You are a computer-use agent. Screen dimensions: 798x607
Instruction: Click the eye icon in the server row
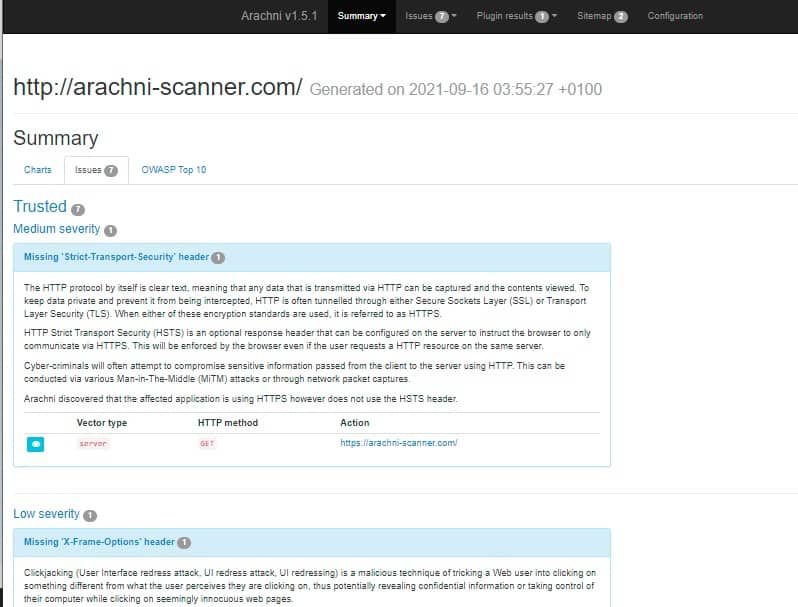point(35,443)
